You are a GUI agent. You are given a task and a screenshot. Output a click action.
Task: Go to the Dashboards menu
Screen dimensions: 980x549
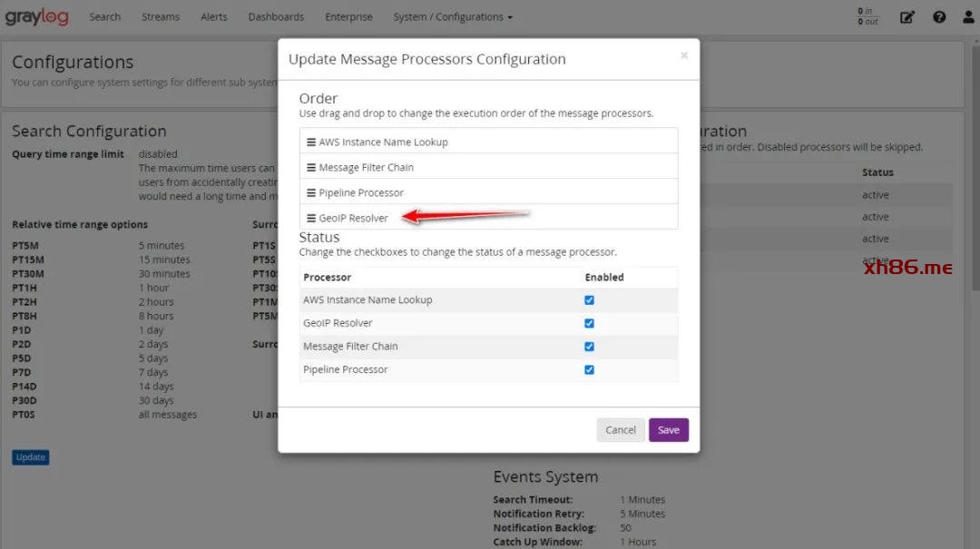[x=276, y=17]
